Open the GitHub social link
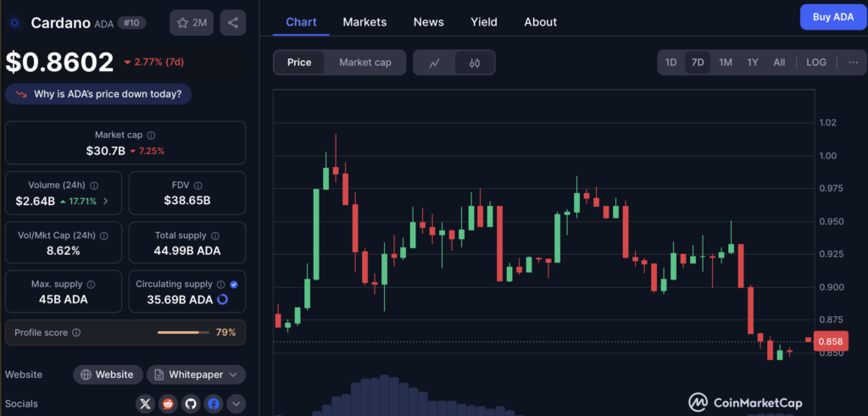This screenshot has height=416, width=868. pos(191,404)
